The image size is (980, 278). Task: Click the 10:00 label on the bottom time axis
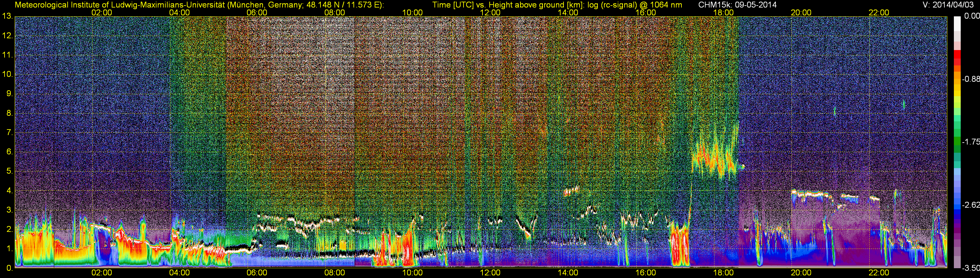pyautogui.click(x=412, y=273)
